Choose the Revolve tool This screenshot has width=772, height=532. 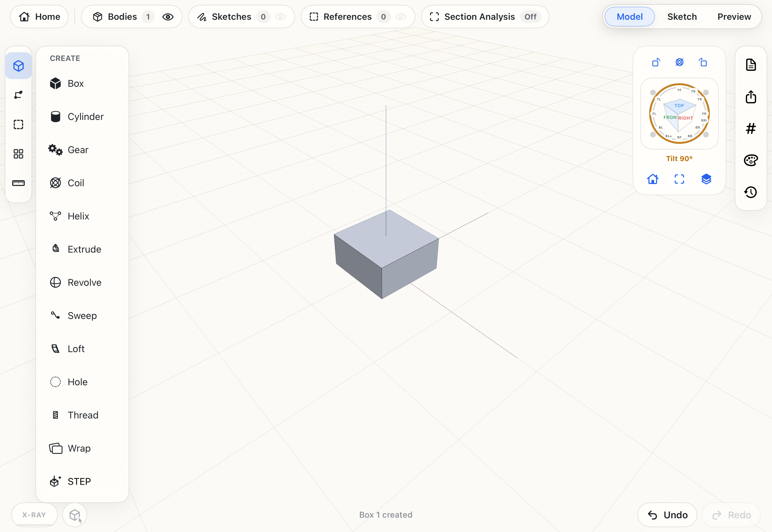pyautogui.click(x=82, y=282)
